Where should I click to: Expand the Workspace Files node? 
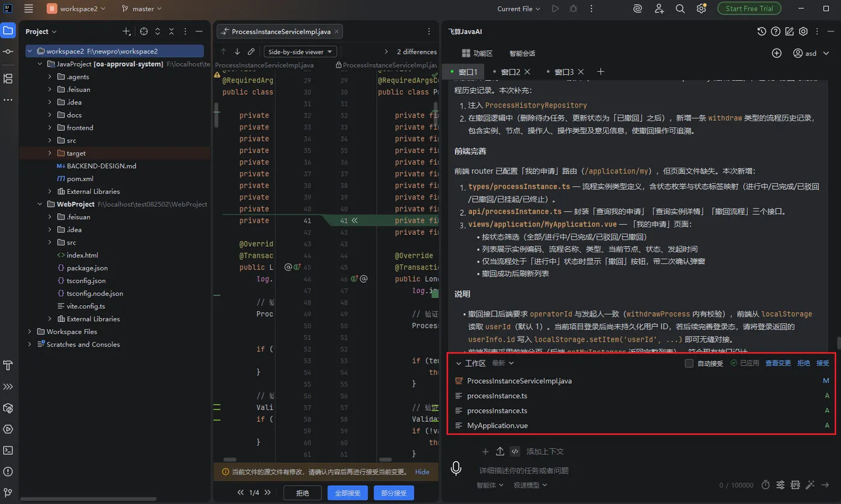(x=29, y=332)
